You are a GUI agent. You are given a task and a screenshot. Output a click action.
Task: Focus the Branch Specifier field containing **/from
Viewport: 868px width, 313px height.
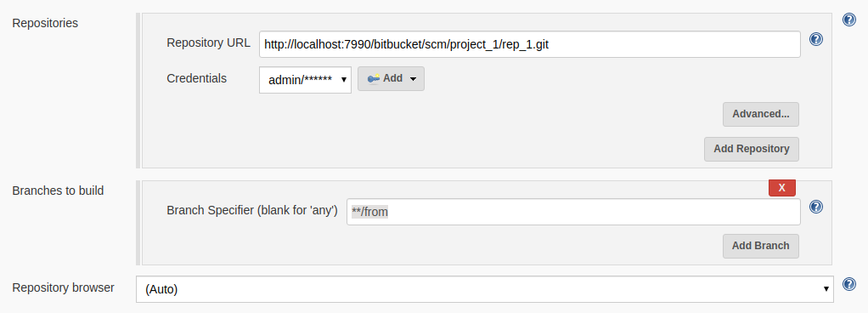tap(573, 212)
